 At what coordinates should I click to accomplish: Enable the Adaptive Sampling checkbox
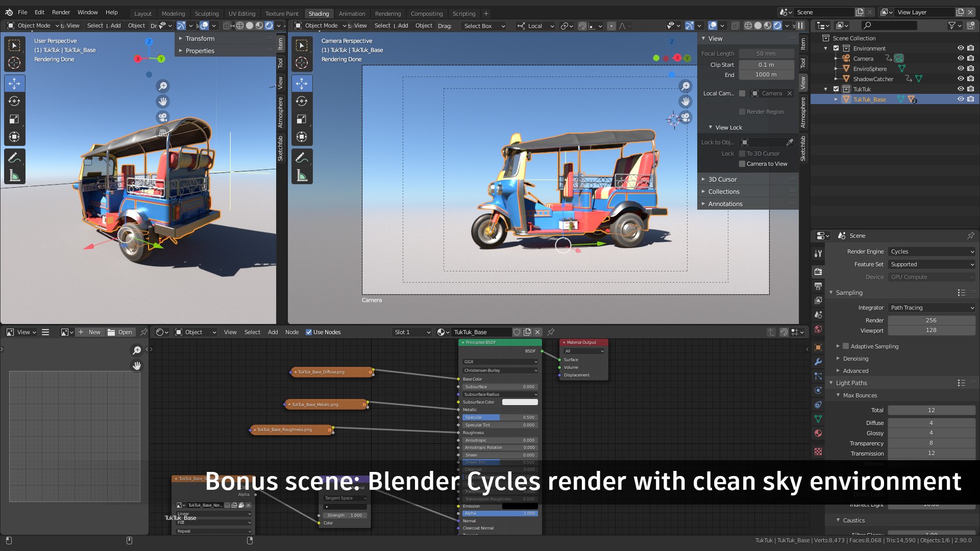click(x=846, y=346)
